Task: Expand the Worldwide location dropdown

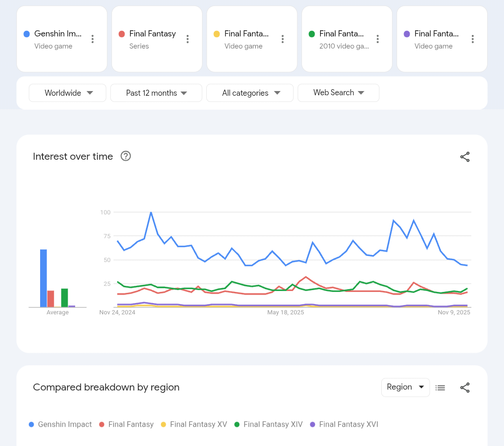Action: point(68,93)
